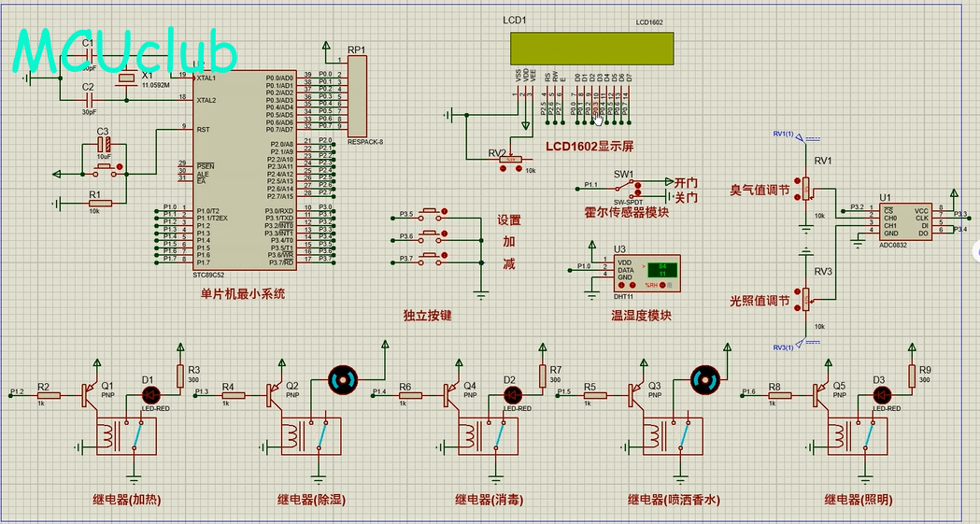
Task: Select the motor next to Q3
Action: tap(705, 379)
